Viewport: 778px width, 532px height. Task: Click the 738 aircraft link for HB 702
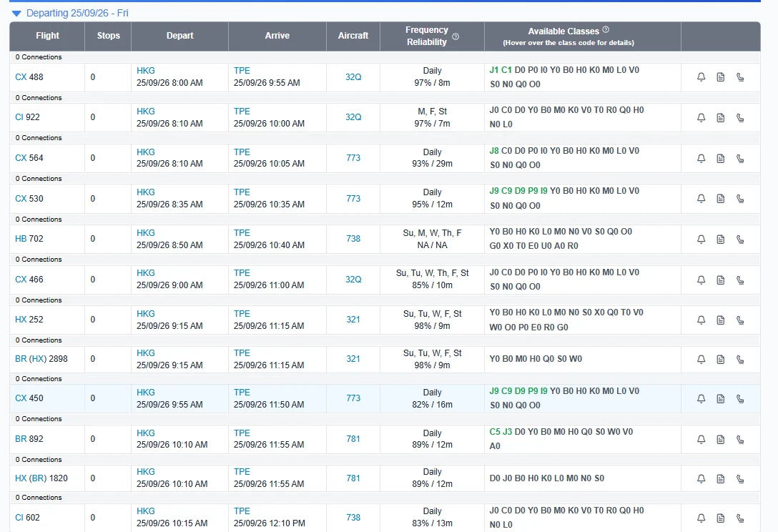pos(353,239)
